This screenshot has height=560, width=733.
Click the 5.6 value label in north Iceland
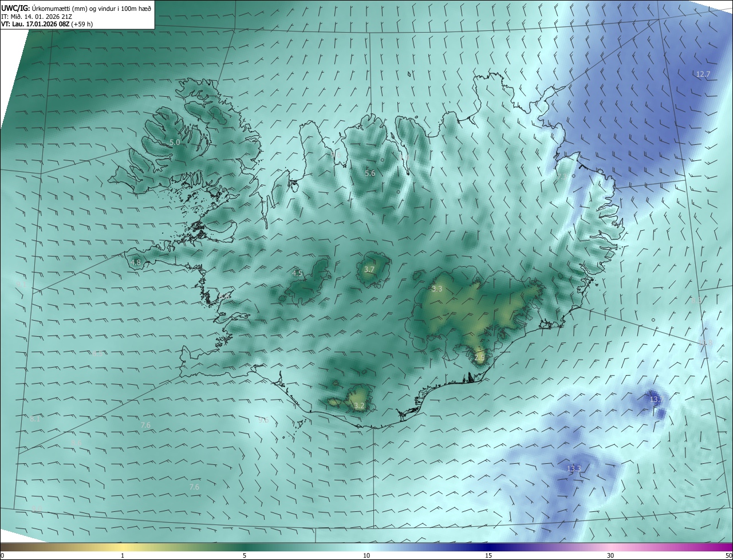click(x=370, y=173)
